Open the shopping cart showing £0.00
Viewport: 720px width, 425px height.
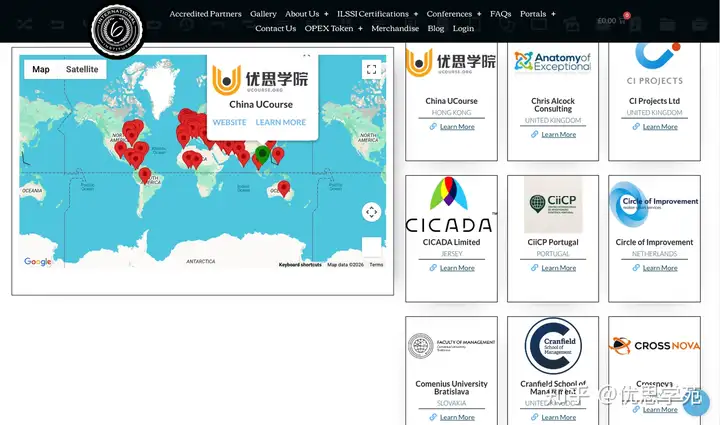click(613, 20)
